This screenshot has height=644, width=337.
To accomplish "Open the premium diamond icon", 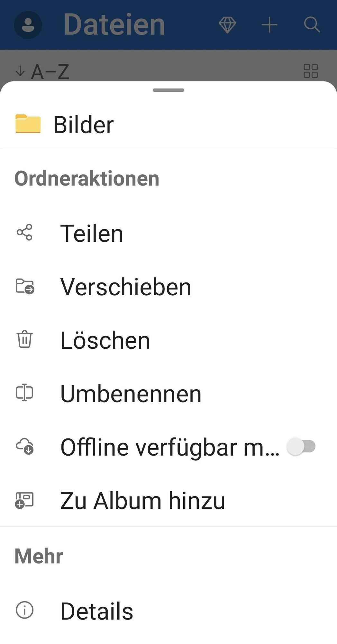I will coord(227,24).
